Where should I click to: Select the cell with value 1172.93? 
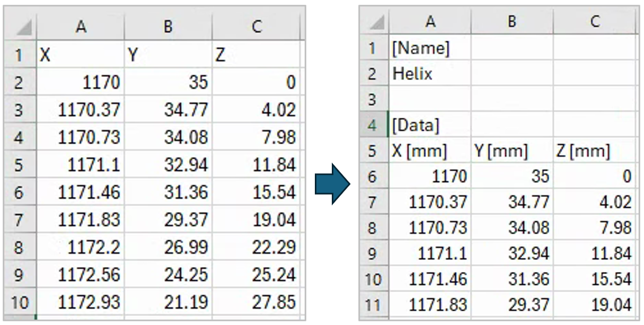[81, 303]
